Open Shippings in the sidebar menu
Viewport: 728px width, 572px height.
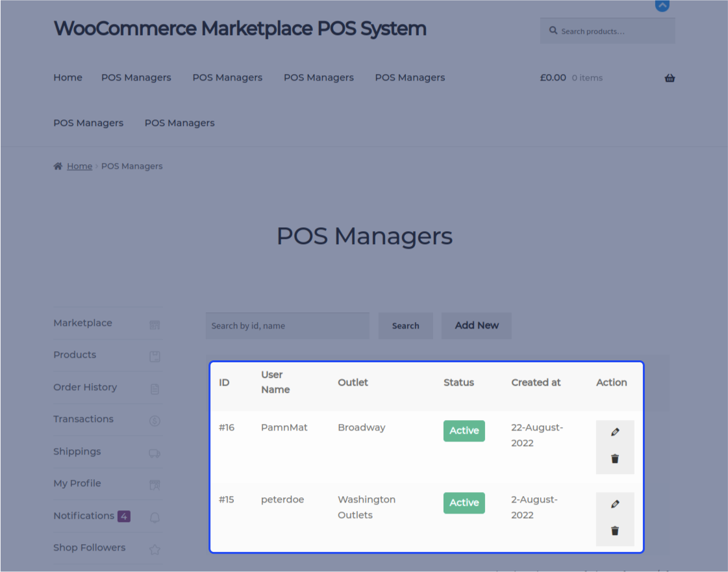77,451
